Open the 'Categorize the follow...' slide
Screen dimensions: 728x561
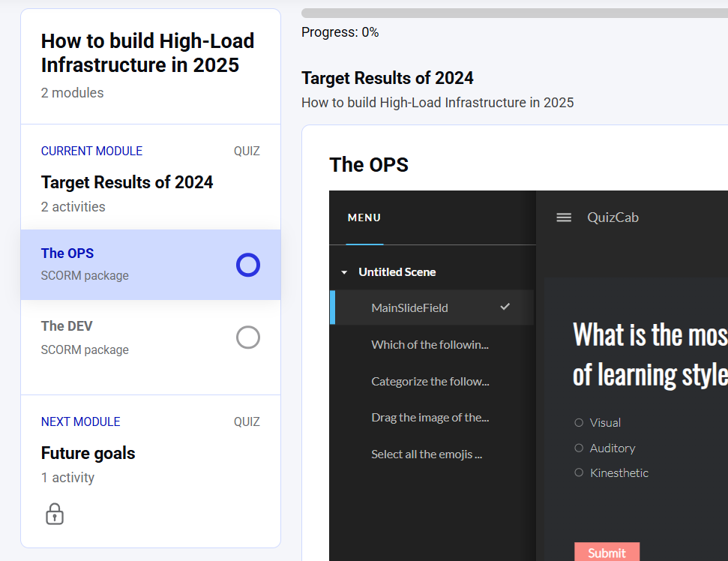point(432,381)
